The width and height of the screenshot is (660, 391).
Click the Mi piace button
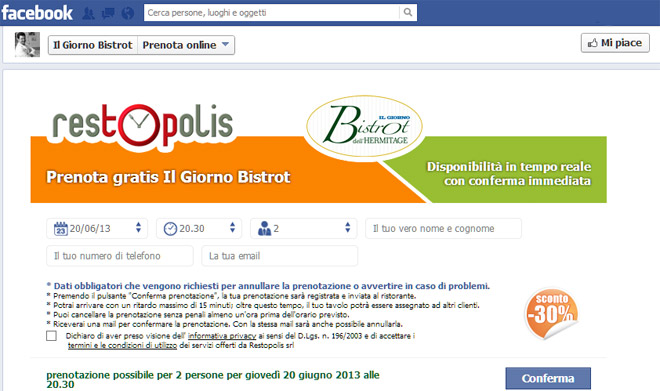(615, 43)
